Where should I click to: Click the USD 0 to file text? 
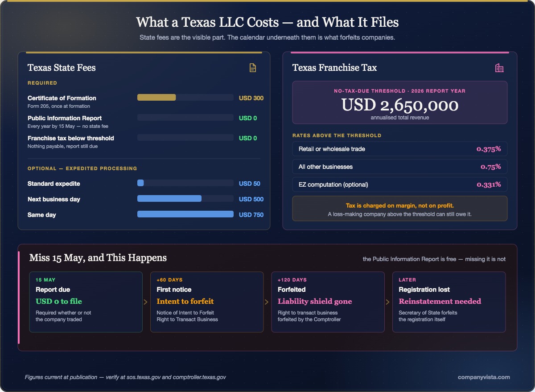tap(59, 301)
